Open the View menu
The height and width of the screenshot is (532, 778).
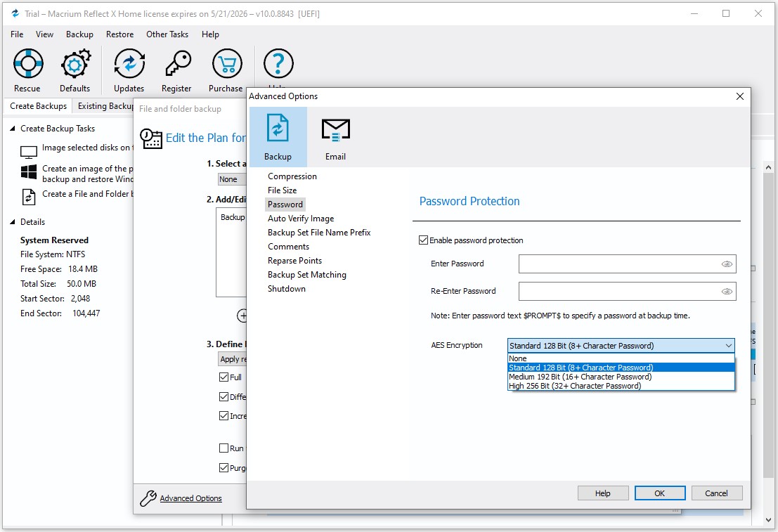45,34
